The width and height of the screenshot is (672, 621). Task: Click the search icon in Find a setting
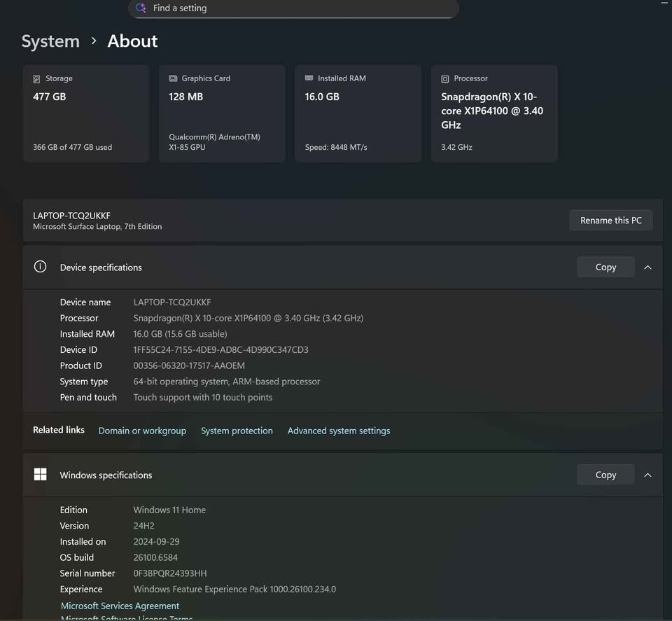coord(141,8)
